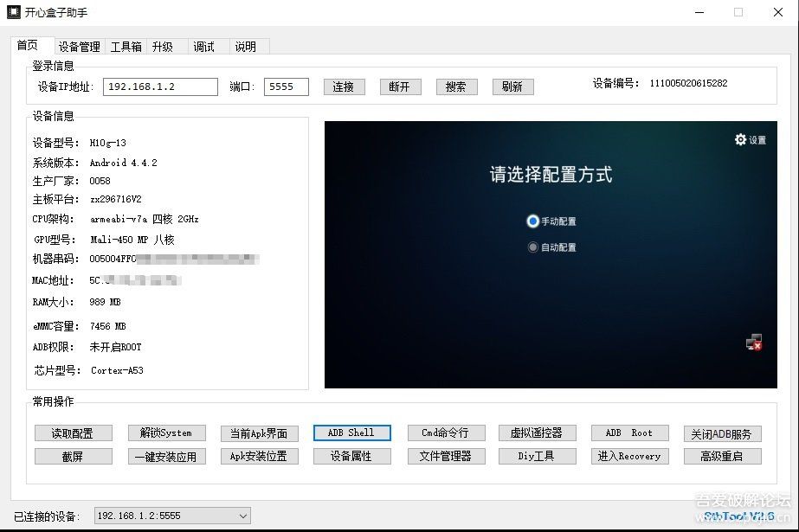Take a screenshot with 截屏 button
The width and height of the screenshot is (799, 532).
click(x=73, y=457)
